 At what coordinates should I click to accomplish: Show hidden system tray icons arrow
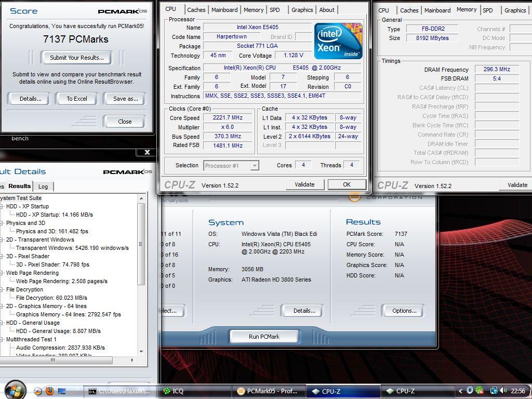(x=460, y=391)
